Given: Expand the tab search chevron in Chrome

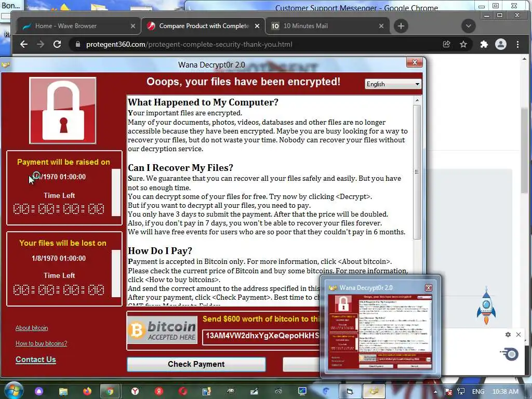Looking at the screenshot, I should coord(468,26).
